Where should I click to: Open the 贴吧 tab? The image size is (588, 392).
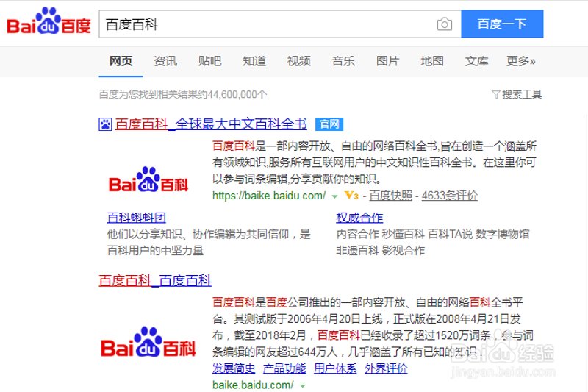click(x=210, y=61)
